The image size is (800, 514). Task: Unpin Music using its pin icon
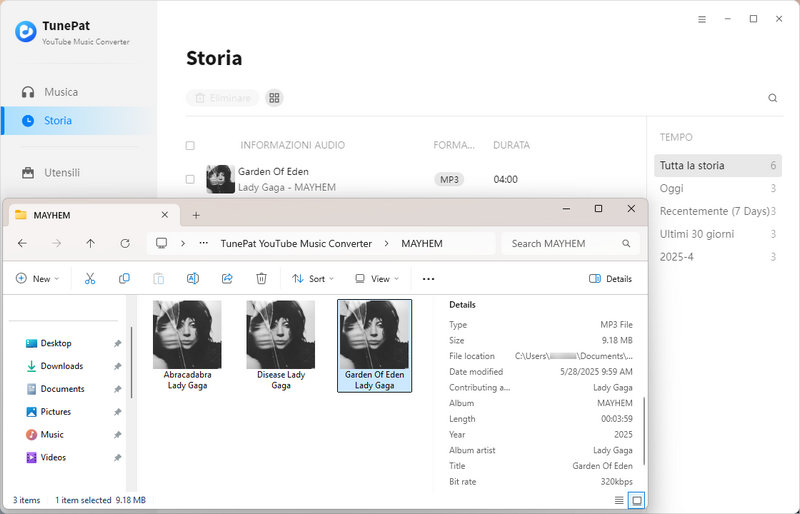click(x=117, y=435)
